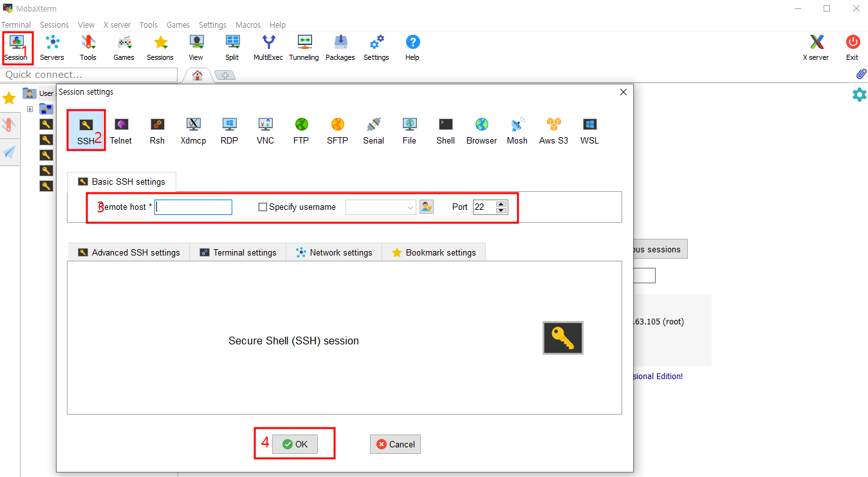The image size is (868, 477).
Task: Click the Session toolbar icon
Action: [x=16, y=48]
